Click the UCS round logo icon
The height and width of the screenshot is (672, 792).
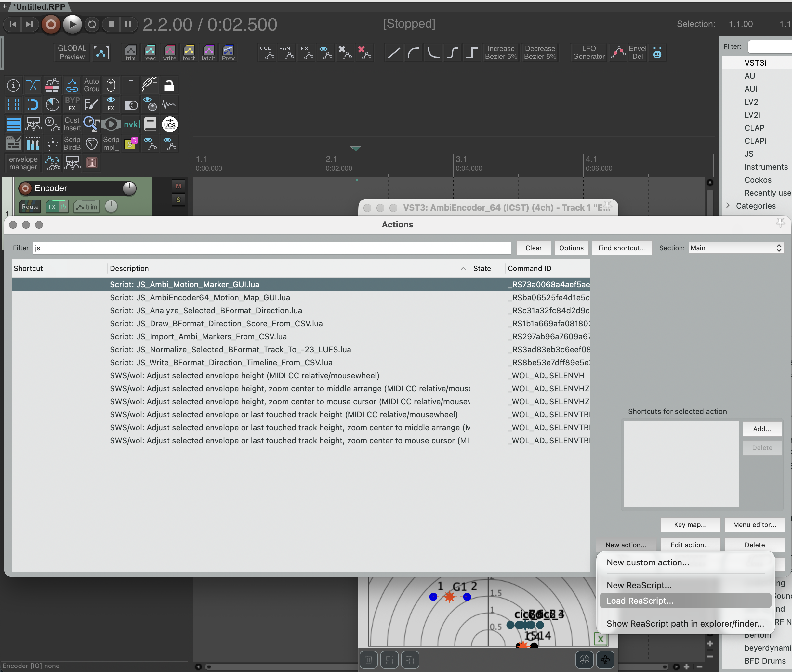[x=170, y=124]
